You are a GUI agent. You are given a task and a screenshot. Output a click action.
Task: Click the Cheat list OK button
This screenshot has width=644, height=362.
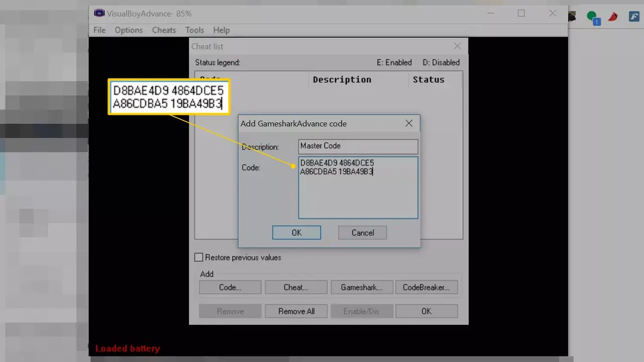tap(427, 311)
